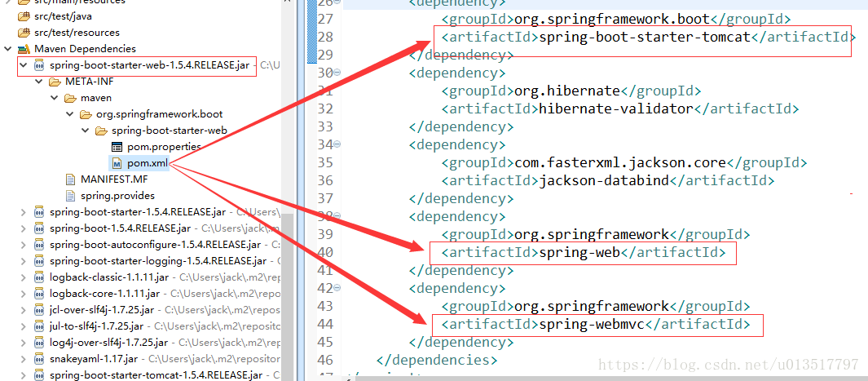Click the hibernate-validator artifactId text

pyautogui.click(x=615, y=109)
